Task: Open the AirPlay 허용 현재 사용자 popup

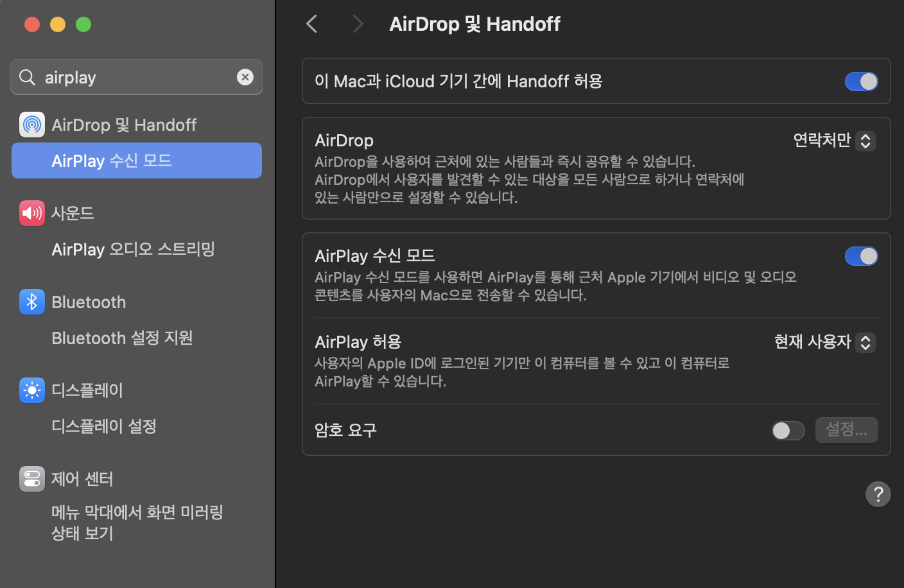Action: pyautogui.click(x=824, y=342)
